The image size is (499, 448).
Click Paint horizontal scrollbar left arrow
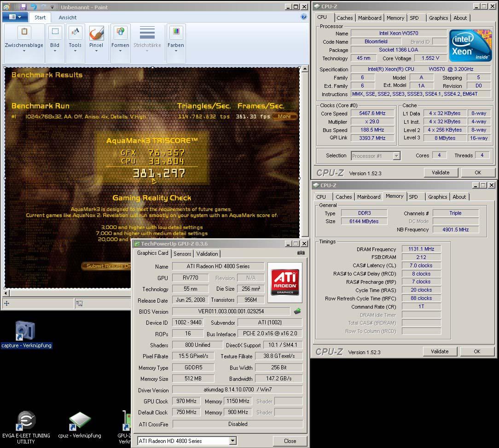[6, 293]
